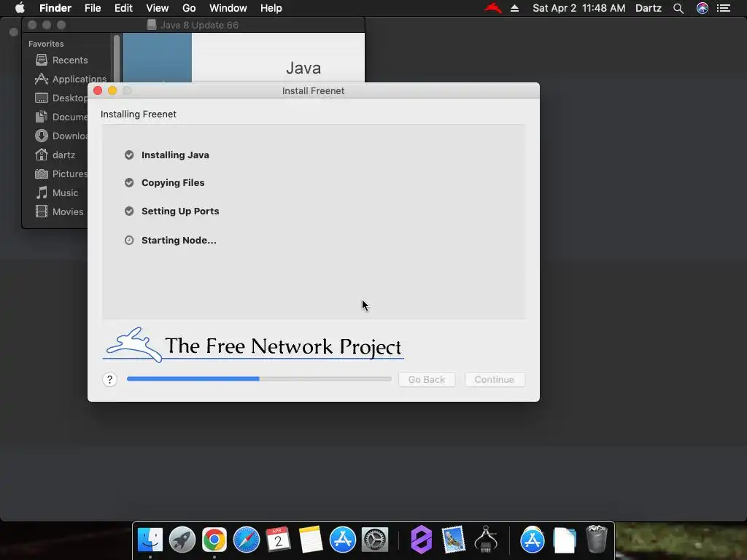Select Desktop in Finder sidebar
Viewport: 747px width, 560px height.
(x=61, y=98)
